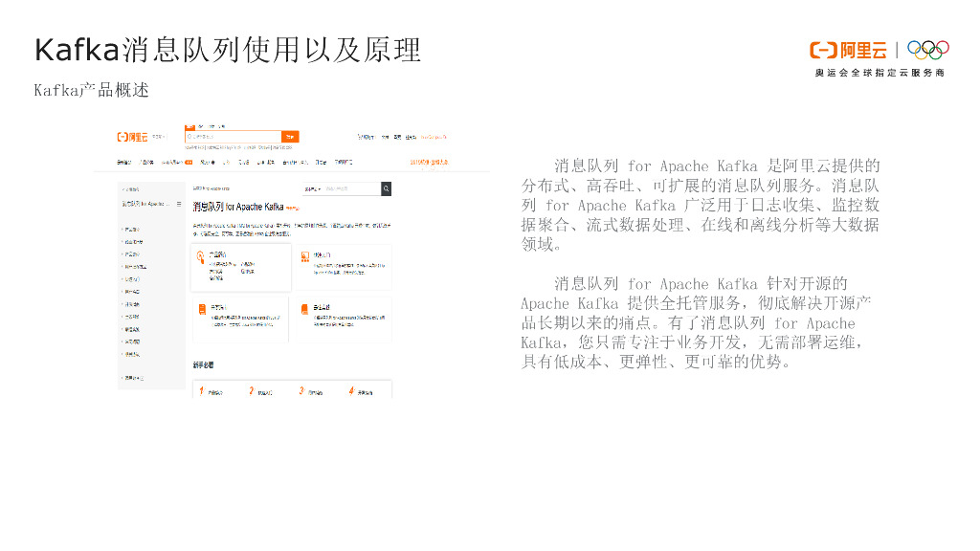Click step number 3 under 新手必看
This screenshot has height=551, width=980.
coord(301,391)
